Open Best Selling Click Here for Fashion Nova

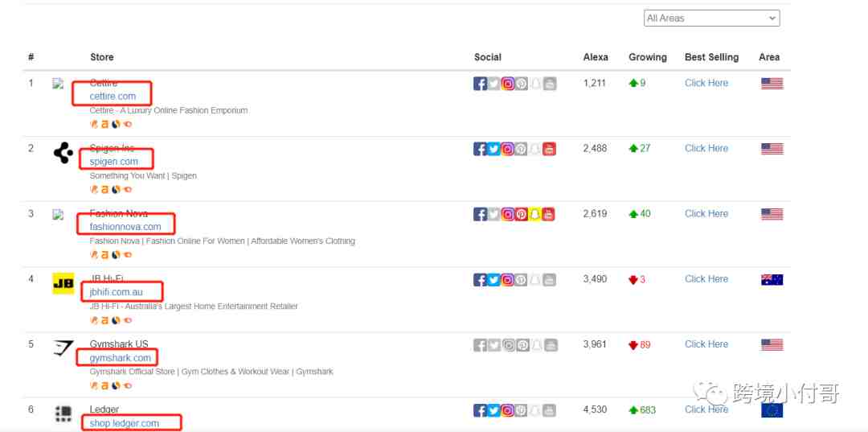pyautogui.click(x=706, y=214)
